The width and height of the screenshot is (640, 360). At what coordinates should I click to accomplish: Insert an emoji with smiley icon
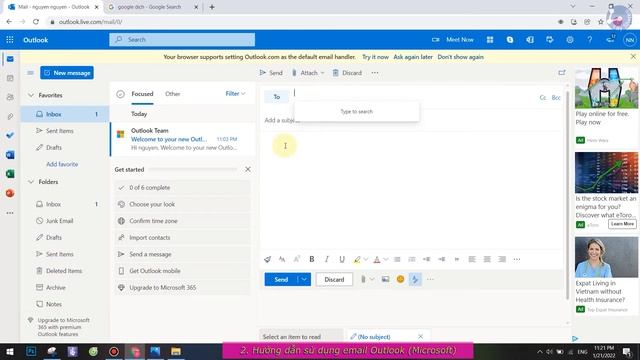400,279
